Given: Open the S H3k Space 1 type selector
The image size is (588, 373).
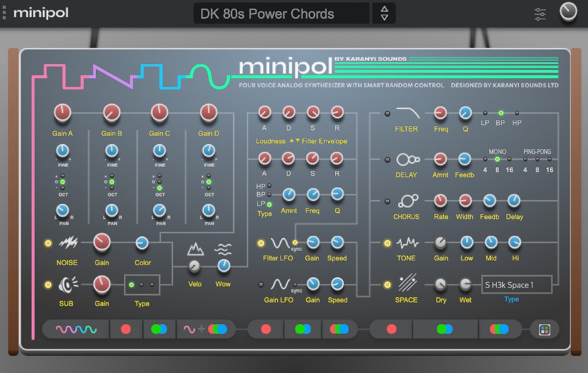Looking at the screenshot, I should (x=516, y=284).
